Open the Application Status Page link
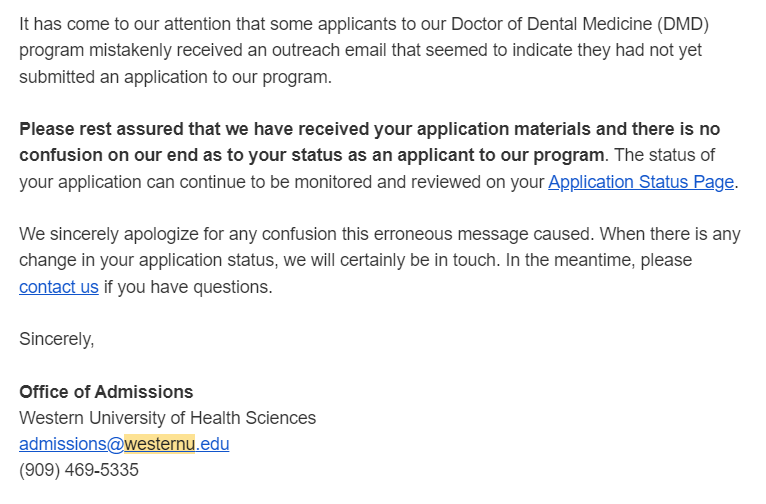The width and height of the screenshot is (766, 504). 641,182
